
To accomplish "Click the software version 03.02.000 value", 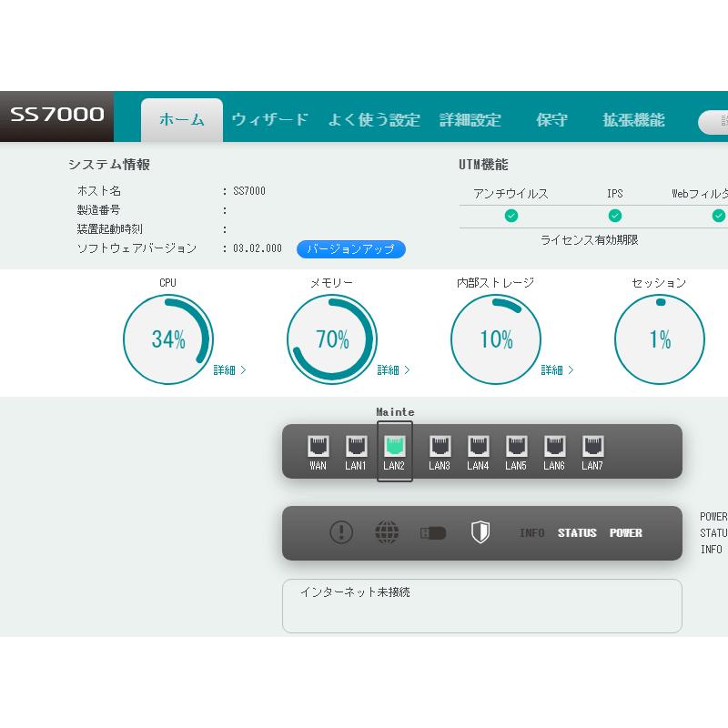I will [258, 248].
